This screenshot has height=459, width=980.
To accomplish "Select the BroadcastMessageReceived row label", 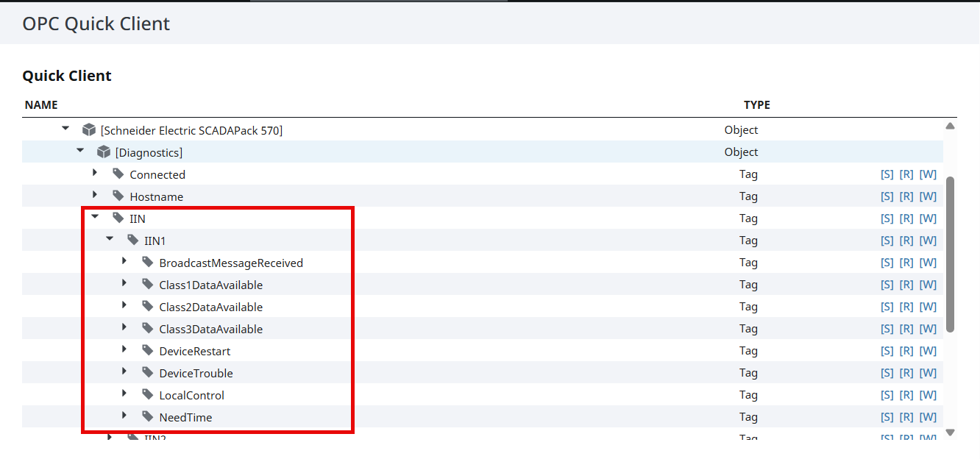I will pyautogui.click(x=231, y=263).
